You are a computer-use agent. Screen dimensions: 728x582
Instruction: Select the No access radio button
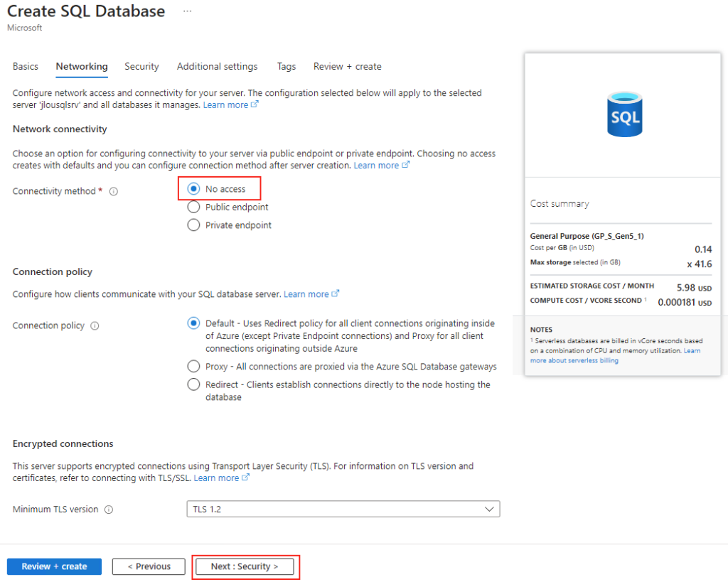[x=193, y=189]
